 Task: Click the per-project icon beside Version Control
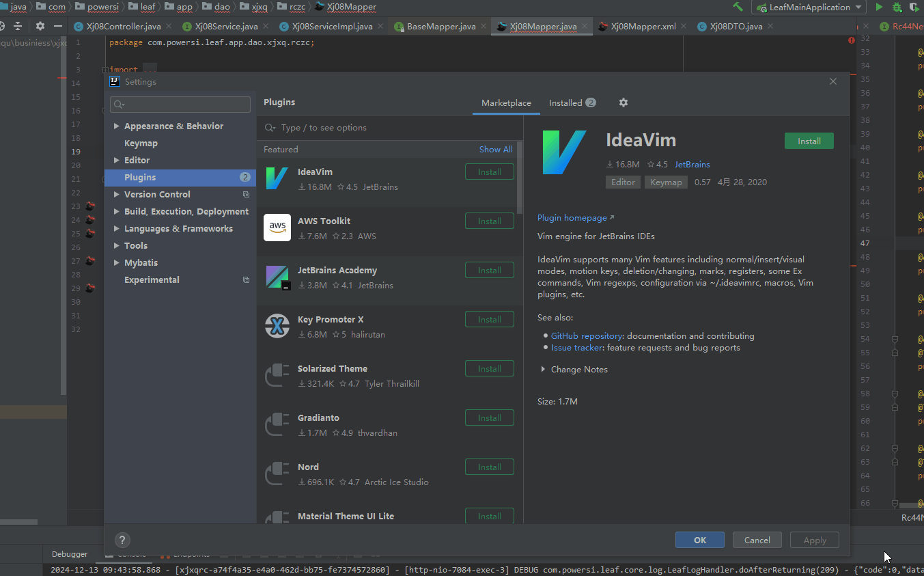coord(247,195)
